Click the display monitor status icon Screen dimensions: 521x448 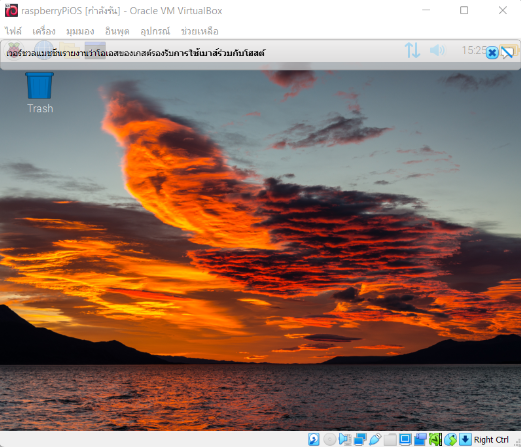(x=405, y=439)
